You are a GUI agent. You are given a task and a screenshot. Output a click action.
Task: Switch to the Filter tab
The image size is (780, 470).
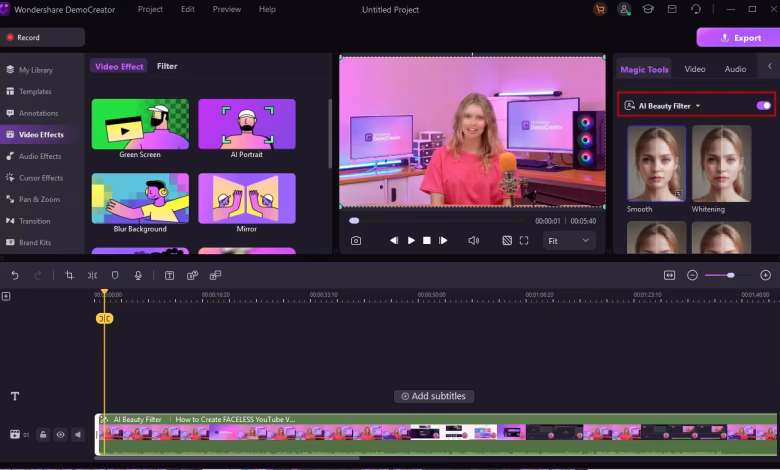pos(167,66)
